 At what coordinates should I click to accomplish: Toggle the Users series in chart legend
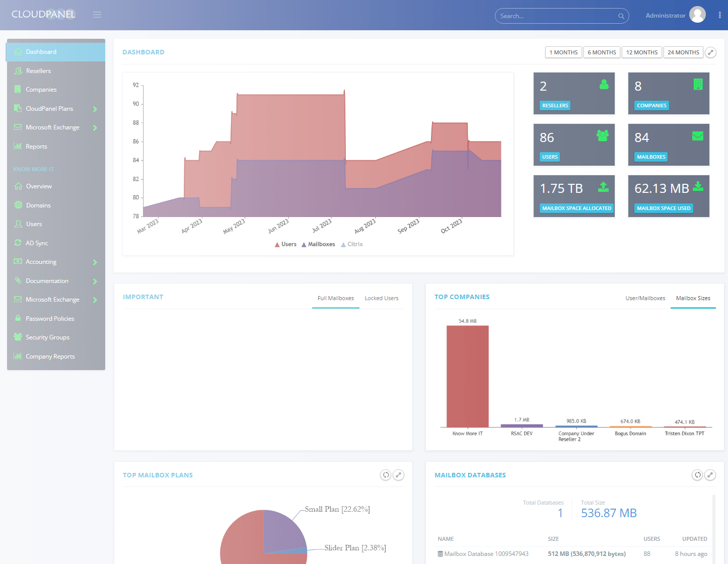coord(285,244)
